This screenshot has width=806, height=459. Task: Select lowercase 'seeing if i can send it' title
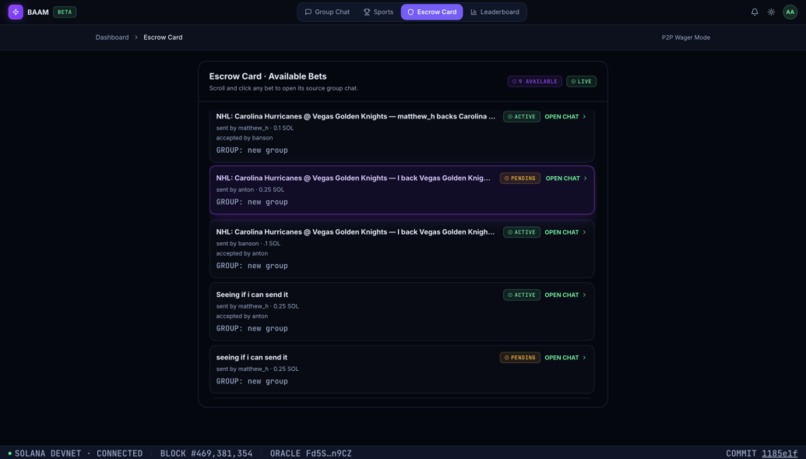pos(251,358)
